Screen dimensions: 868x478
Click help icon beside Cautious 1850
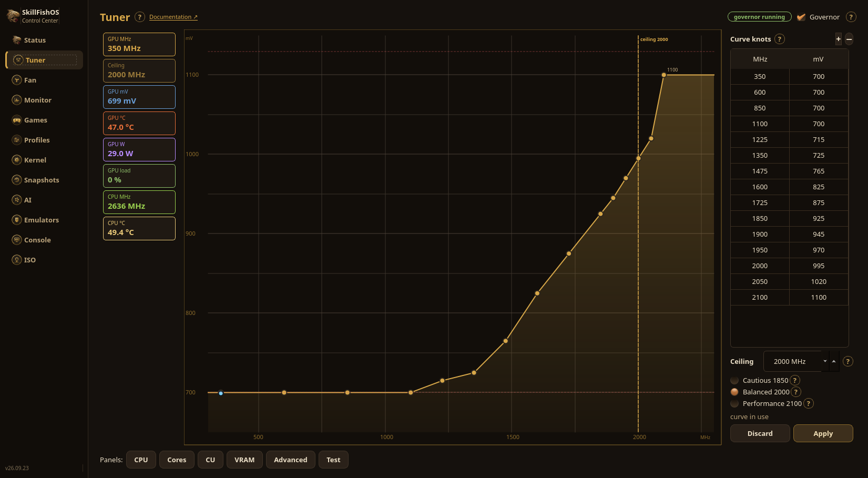point(795,380)
